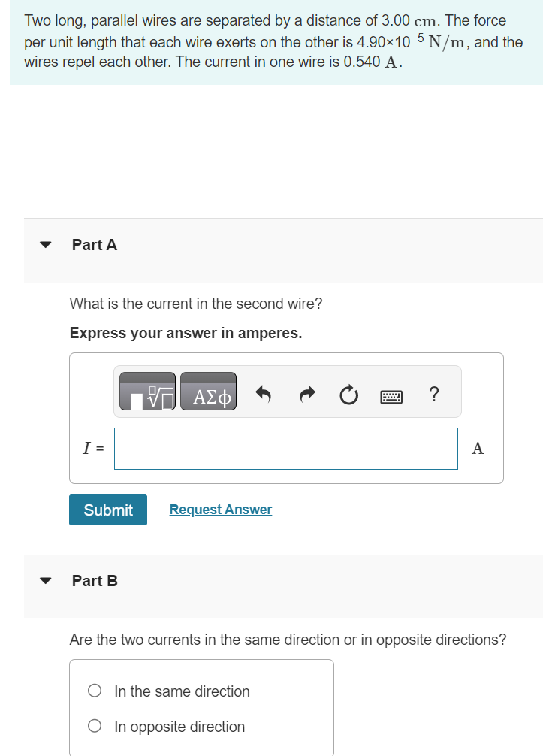Click the 'In opposite direction' label text
This screenshot has width=543, height=756.
click(179, 727)
